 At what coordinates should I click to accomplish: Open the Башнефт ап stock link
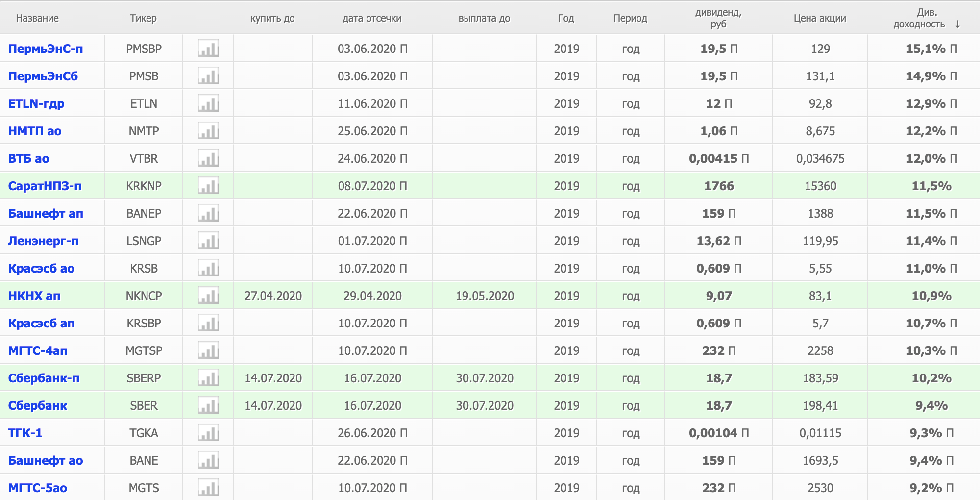[x=46, y=213]
